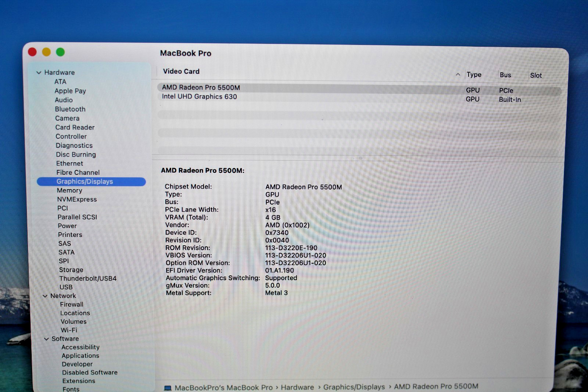Open Locations under Network
The height and width of the screenshot is (392, 588).
[x=75, y=313]
